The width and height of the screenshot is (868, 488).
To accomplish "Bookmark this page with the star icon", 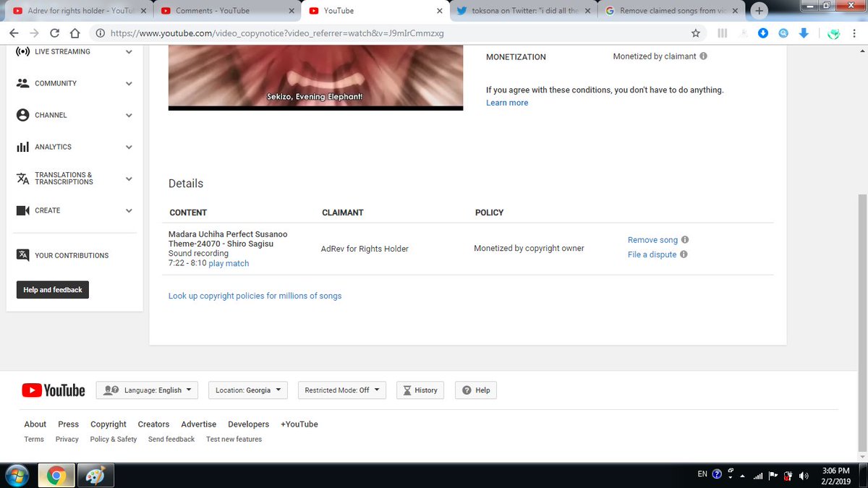I will pyautogui.click(x=696, y=33).
